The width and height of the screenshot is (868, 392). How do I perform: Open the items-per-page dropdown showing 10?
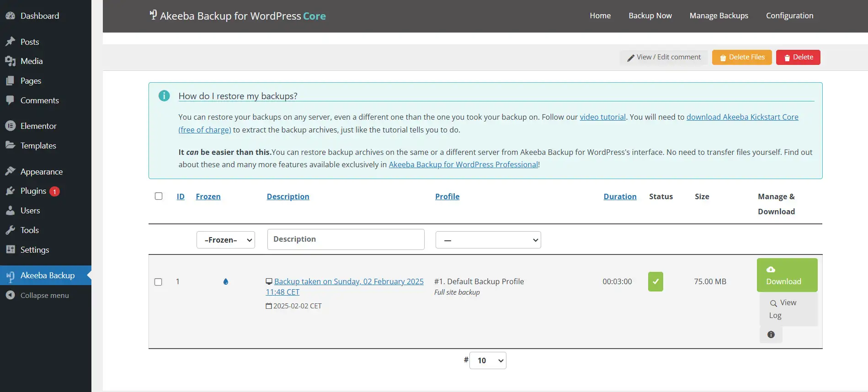[488, 360]
